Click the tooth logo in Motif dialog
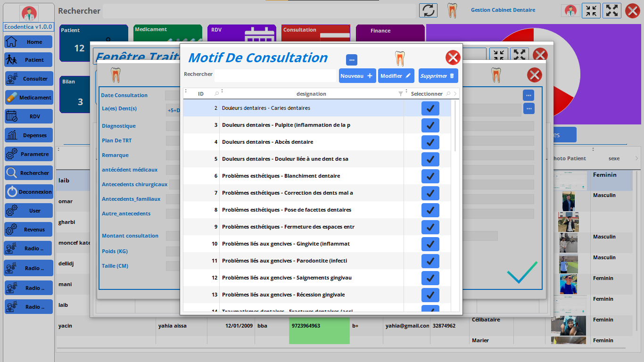 click(x=399, y=58)
